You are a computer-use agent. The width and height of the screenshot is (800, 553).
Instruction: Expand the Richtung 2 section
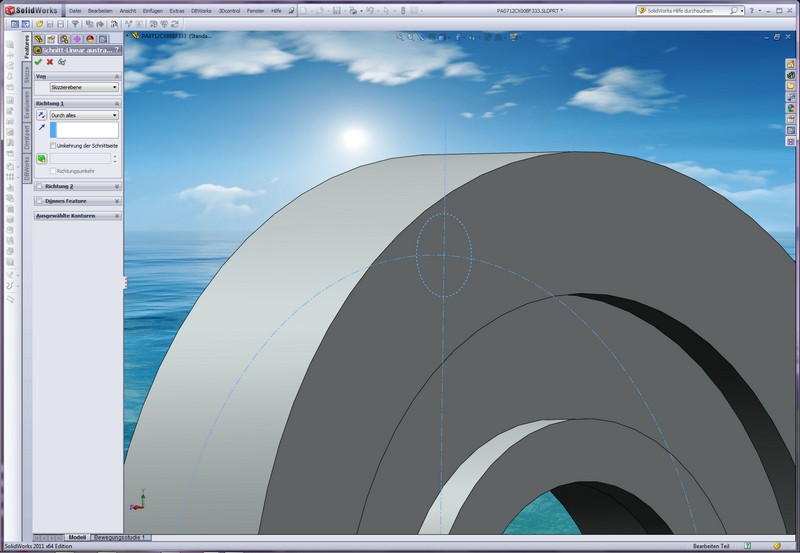(x=117, y=186)
